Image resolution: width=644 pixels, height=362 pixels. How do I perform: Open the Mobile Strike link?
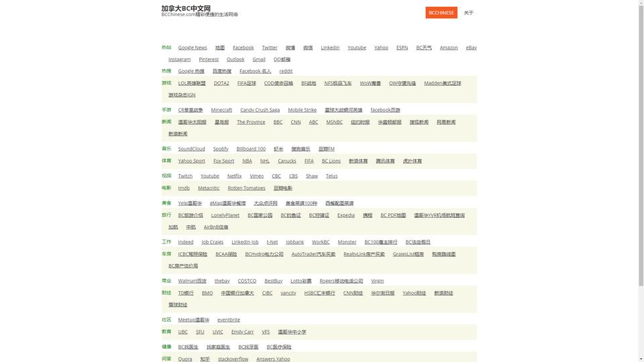(303, 110)
